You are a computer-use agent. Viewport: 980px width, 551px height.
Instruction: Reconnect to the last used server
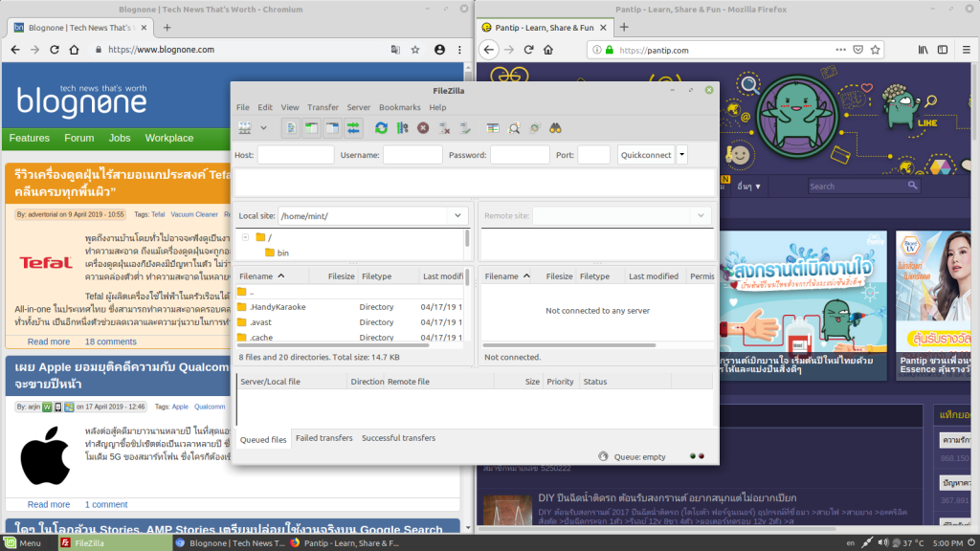coord(465,127)
